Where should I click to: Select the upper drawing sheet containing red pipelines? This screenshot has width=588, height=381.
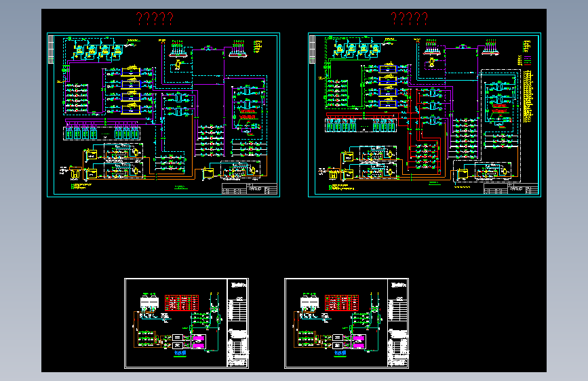425,115
